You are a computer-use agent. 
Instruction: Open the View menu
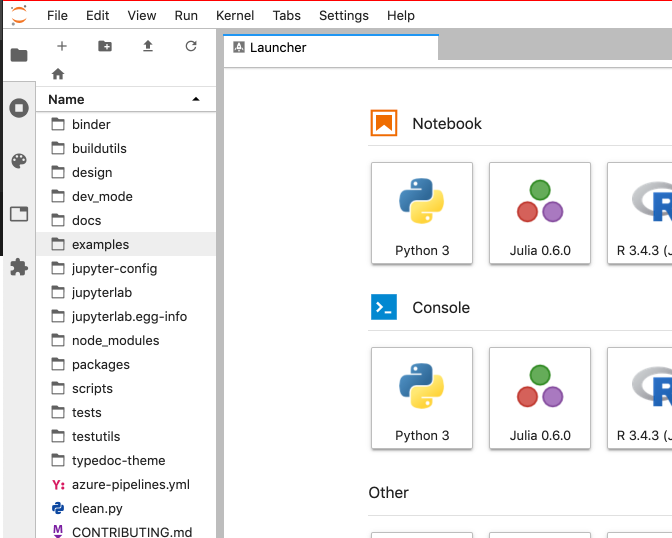[x=141, y=15]
